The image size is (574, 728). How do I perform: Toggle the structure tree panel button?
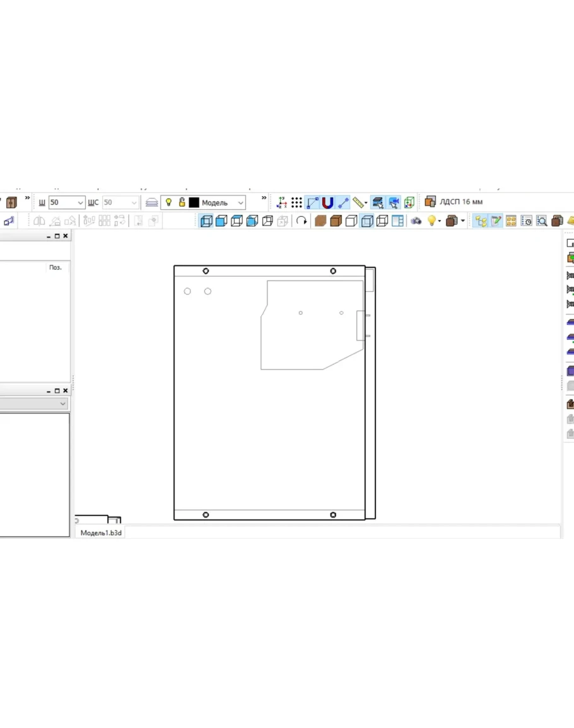pos(481,221)
